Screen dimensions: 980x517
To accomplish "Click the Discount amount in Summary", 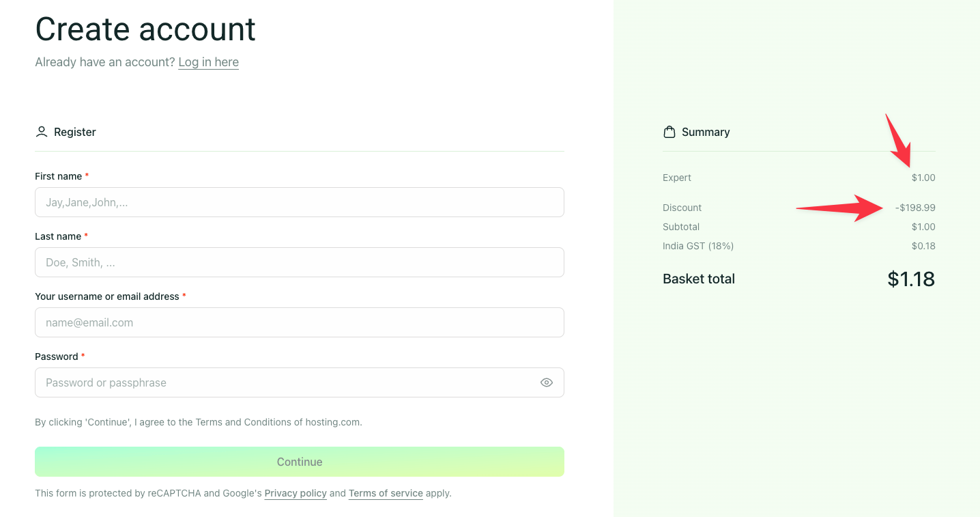I will coord(915,207).
